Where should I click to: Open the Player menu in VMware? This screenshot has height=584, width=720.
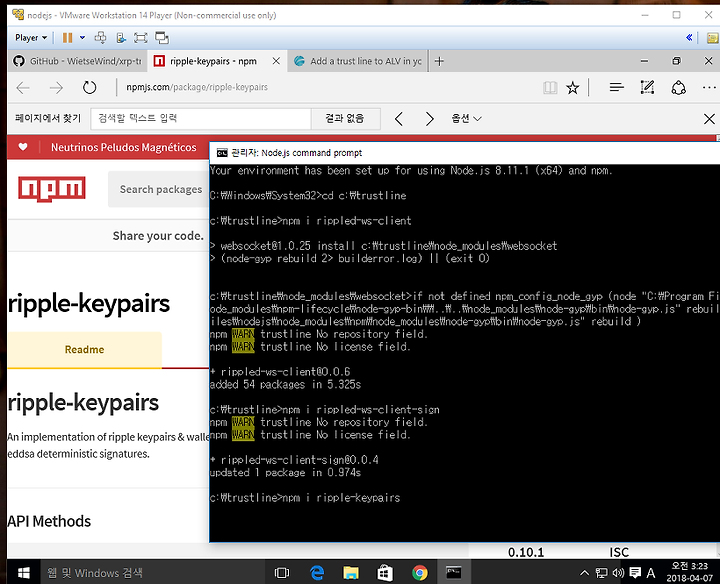click(30, 38)
